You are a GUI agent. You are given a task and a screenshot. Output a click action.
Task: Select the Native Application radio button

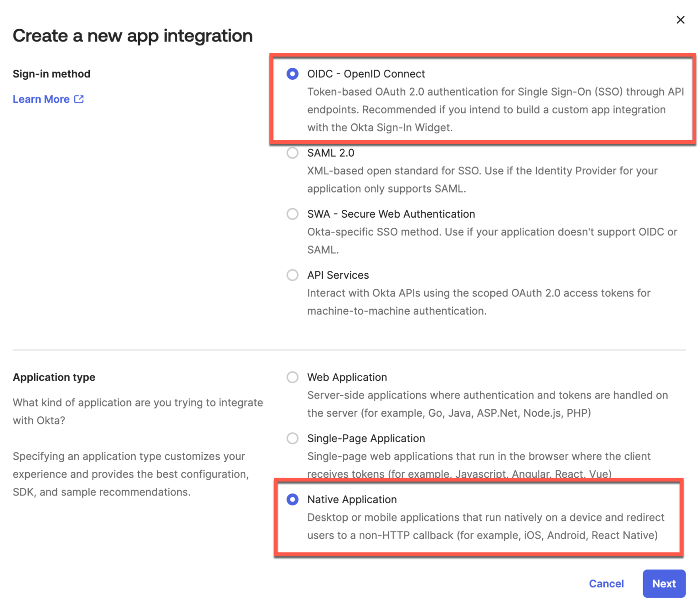tap(292, 500)
